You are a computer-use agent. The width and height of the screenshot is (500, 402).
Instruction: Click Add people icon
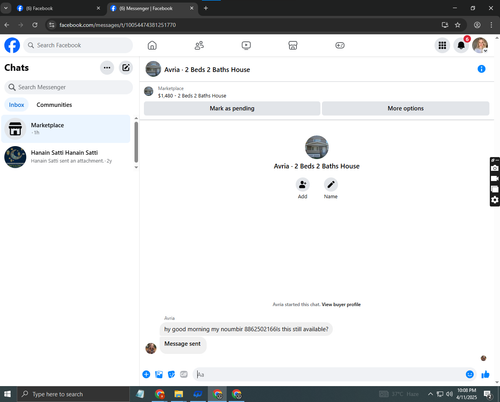coord(302,184)
